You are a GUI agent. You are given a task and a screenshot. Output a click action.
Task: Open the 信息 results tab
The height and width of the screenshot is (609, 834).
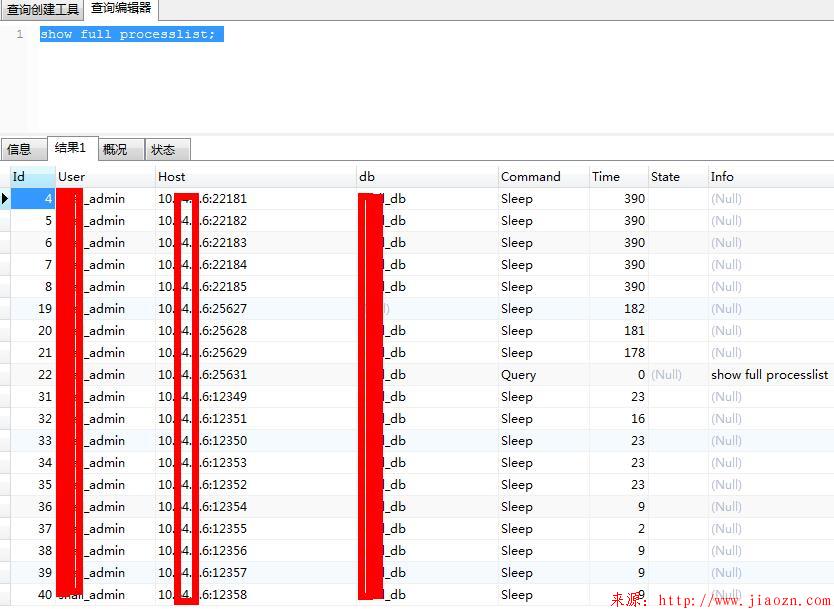point(21,148)
